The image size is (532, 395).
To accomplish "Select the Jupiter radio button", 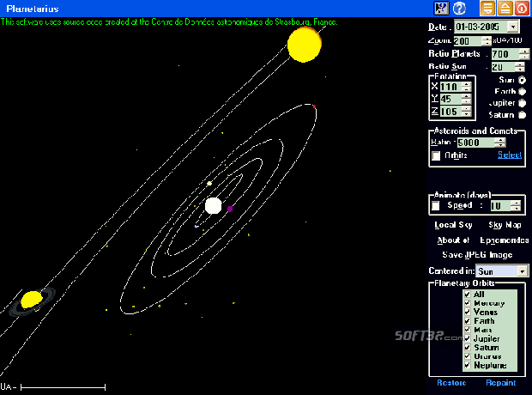I will 523,103.
